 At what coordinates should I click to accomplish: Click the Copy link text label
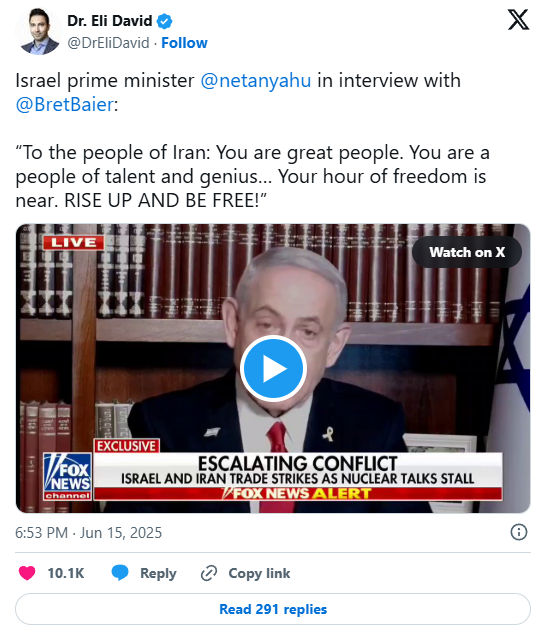(x=259, y=573)
